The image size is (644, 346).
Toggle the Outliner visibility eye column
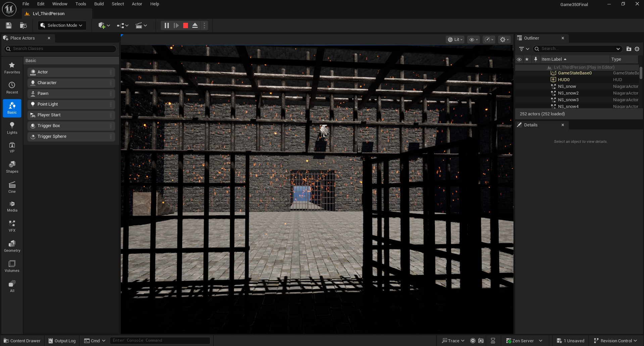coord(519,59)
